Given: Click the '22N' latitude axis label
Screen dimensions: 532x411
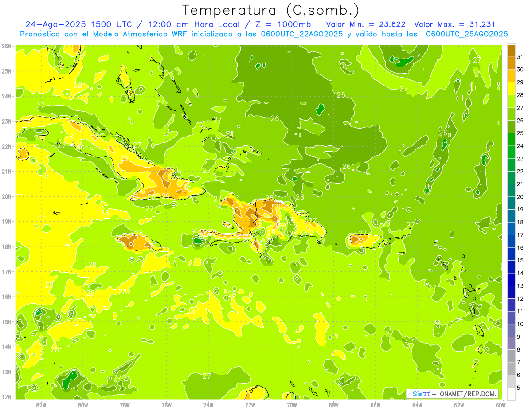Looking at the screenshot, I should [x=6, y=146].
